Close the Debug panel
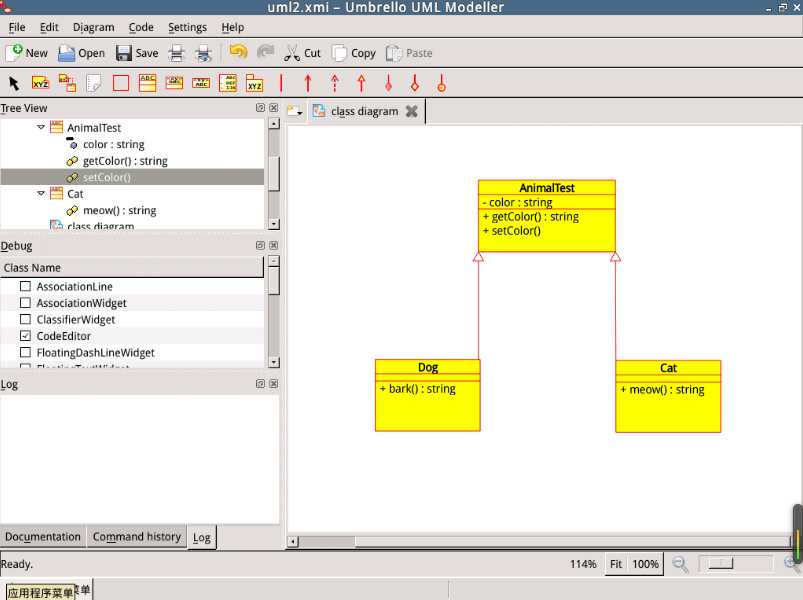This screenshot has height=600, width=803. (273, 245)
